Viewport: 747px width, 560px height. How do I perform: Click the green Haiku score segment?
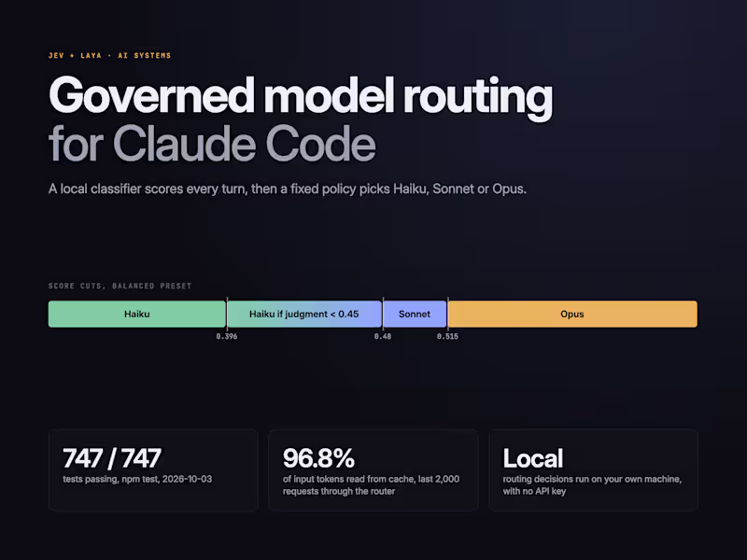[x=137, y=314]
